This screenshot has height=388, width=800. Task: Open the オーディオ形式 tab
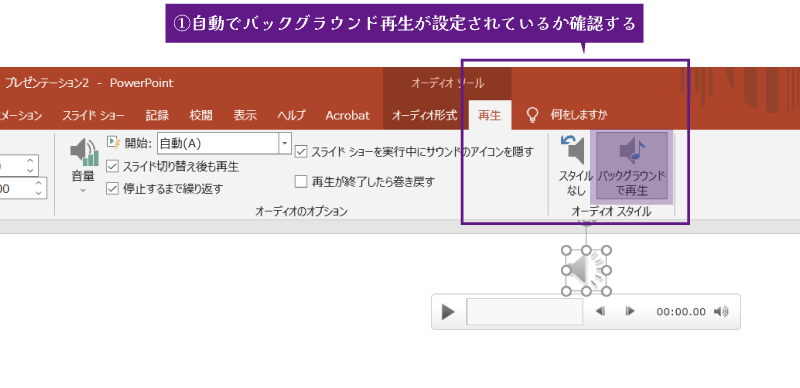(424, 115)
